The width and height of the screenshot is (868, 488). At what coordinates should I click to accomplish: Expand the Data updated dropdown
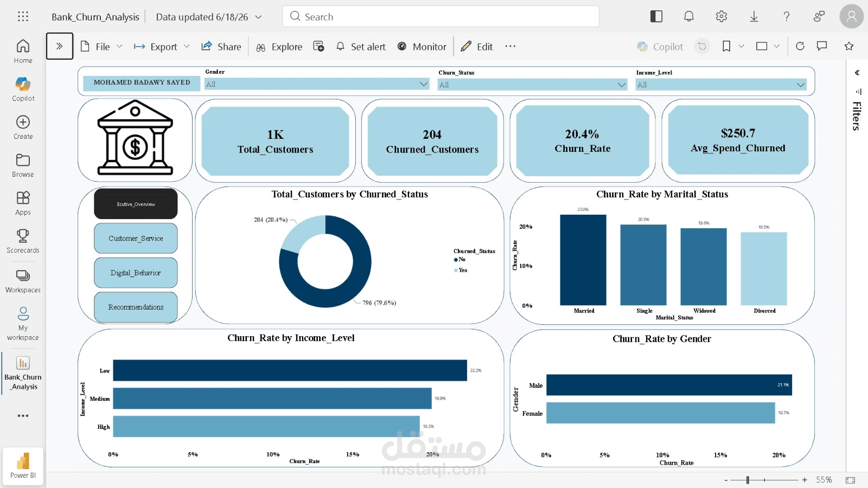coord(259,17)
